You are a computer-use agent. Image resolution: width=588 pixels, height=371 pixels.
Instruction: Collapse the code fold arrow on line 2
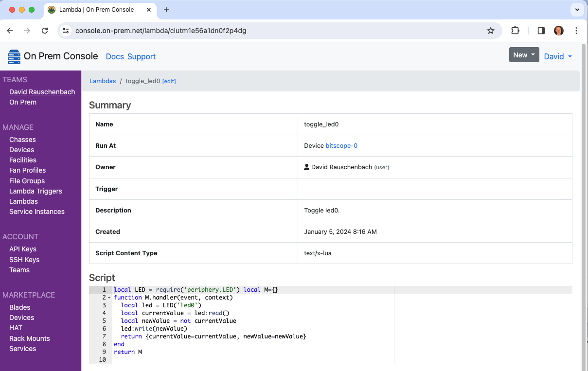pyautogui.click(x=109, y=298)
